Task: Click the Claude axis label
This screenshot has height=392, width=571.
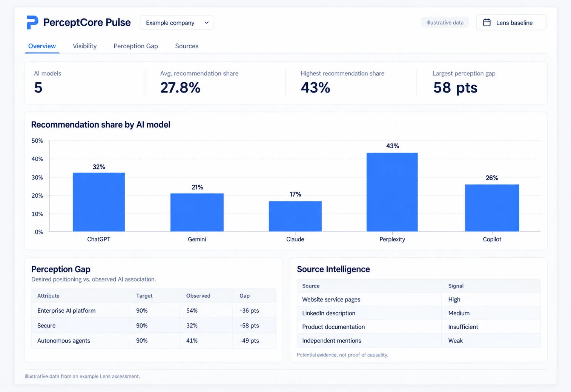Action: click(x=295, y=239)
